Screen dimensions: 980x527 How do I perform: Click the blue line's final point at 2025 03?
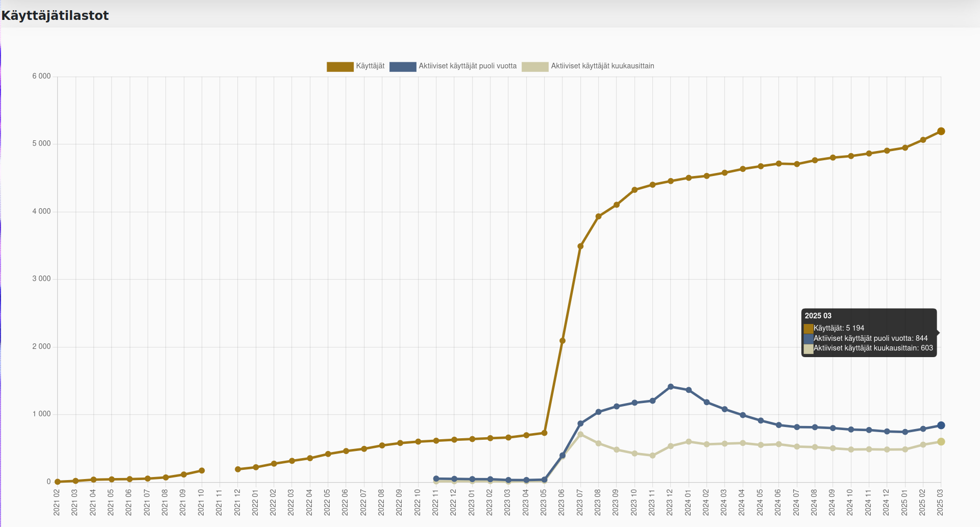coord(941,425)
